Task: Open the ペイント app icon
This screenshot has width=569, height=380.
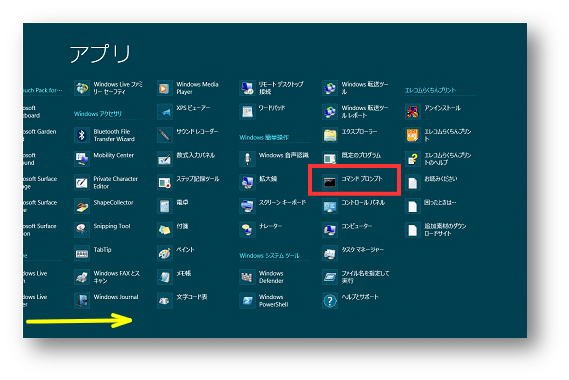Action: click(x=164, y=253)
